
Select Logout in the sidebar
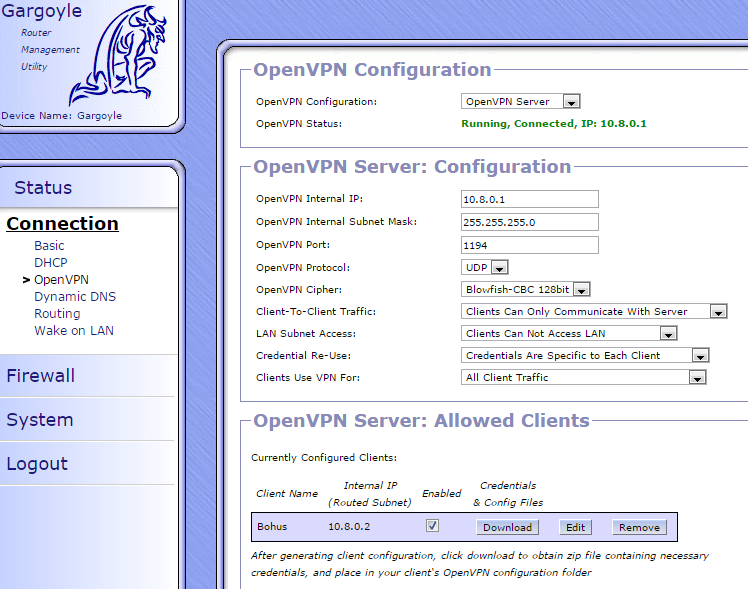click(x=37, y=464)
